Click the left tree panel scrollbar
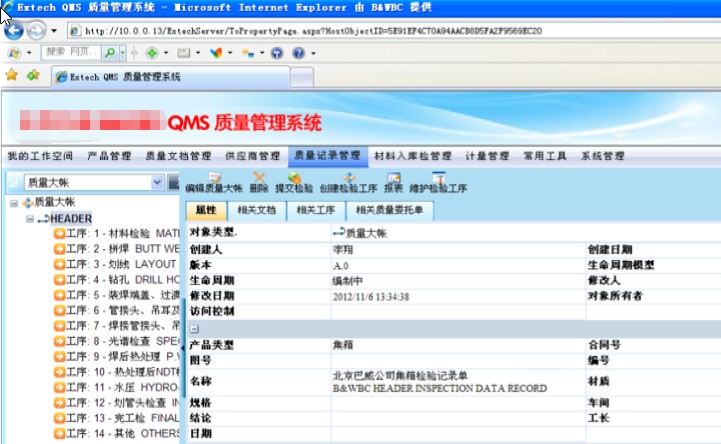The width and height of the screenshot is (721, 444). tap(183, 348)
